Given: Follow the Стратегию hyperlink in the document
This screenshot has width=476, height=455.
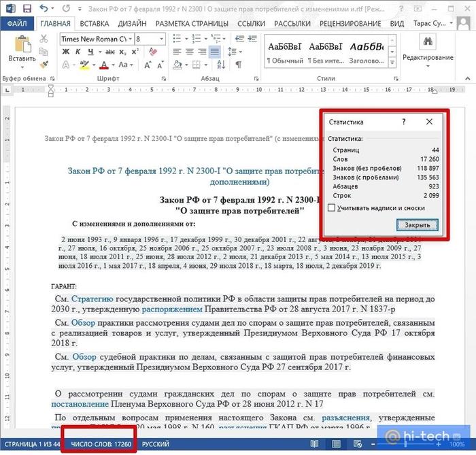Looking at the screenshot, I should coord(92,299).
